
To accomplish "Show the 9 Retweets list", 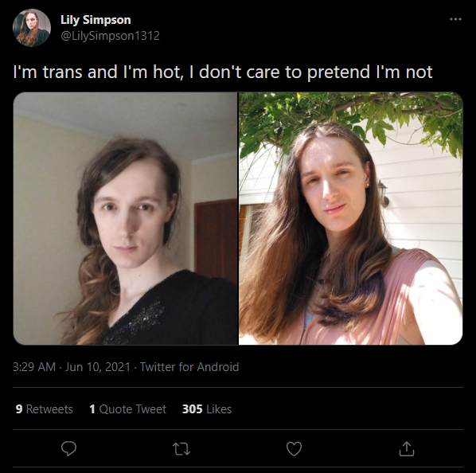I will tap(45, 409).
